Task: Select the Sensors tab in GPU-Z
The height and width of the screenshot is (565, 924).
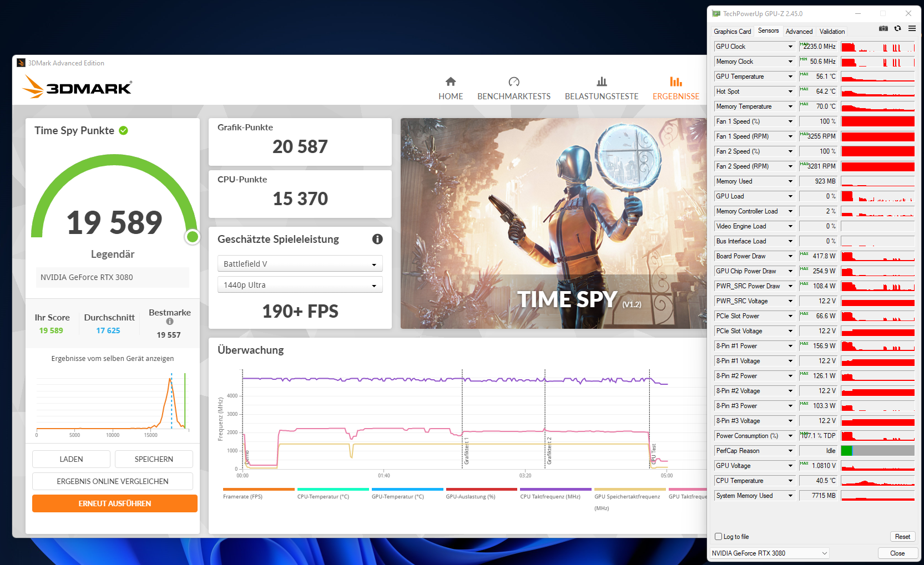Action: [x=769, y=30]
